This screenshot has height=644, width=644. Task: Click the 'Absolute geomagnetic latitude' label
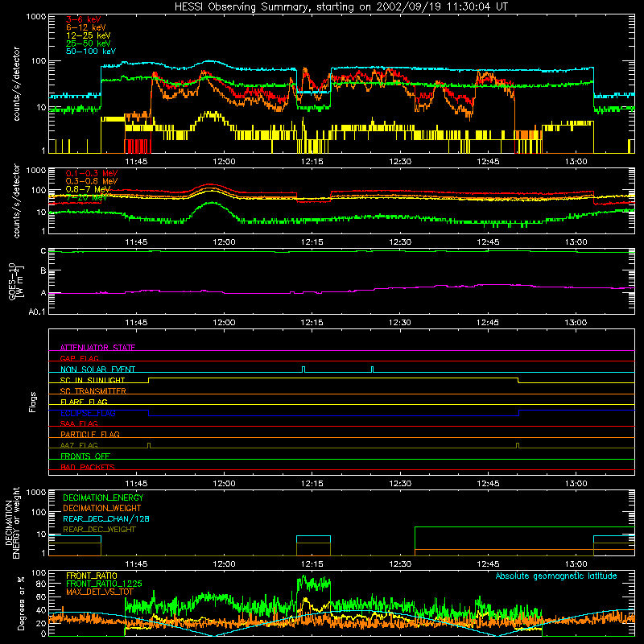coord(556,576)
